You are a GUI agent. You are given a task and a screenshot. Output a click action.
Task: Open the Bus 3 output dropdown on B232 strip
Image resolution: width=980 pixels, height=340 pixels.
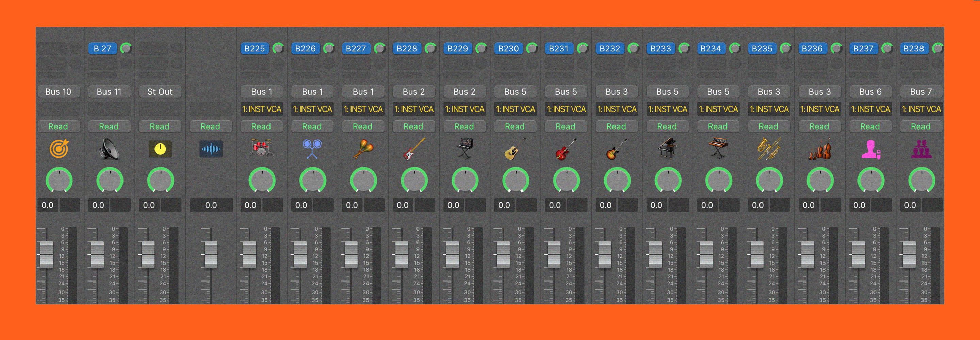click(617, 92)
